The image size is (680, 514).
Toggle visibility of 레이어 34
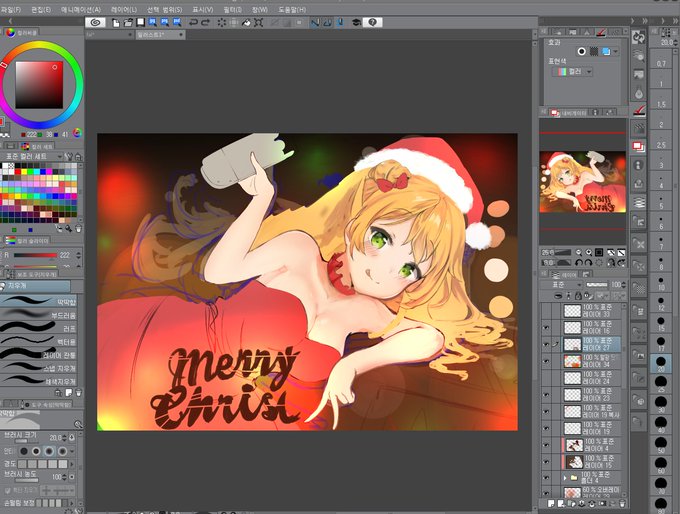546,361
